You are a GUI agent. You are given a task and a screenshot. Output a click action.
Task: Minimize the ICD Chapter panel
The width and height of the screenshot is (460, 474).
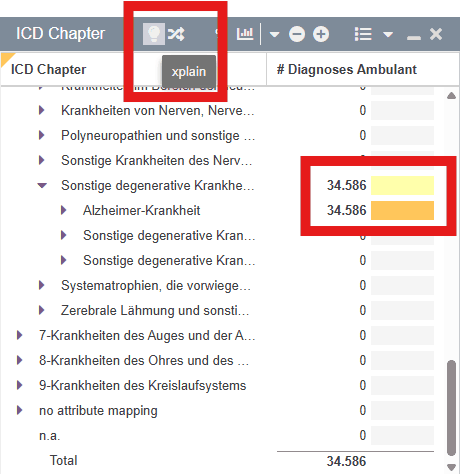point(414,38)
